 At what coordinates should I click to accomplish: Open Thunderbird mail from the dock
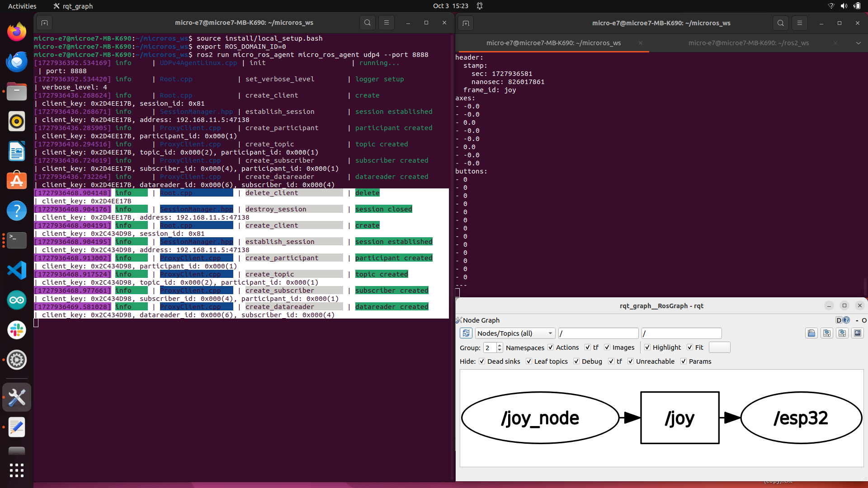click(x=17, y=61)
